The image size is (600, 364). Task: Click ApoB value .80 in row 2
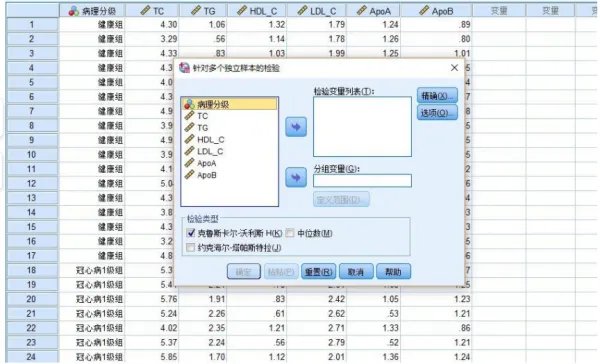(x=436, y=39)
